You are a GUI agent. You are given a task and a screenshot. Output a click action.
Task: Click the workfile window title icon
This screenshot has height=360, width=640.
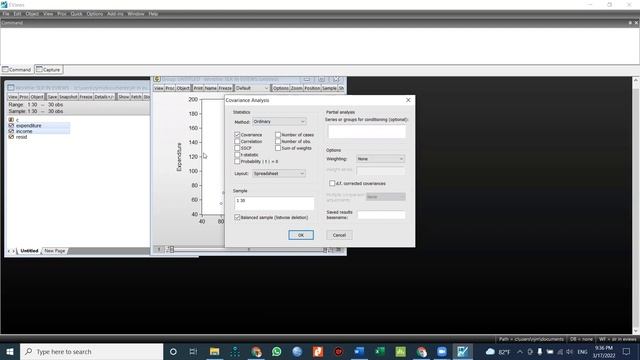[x=11, y=88]
